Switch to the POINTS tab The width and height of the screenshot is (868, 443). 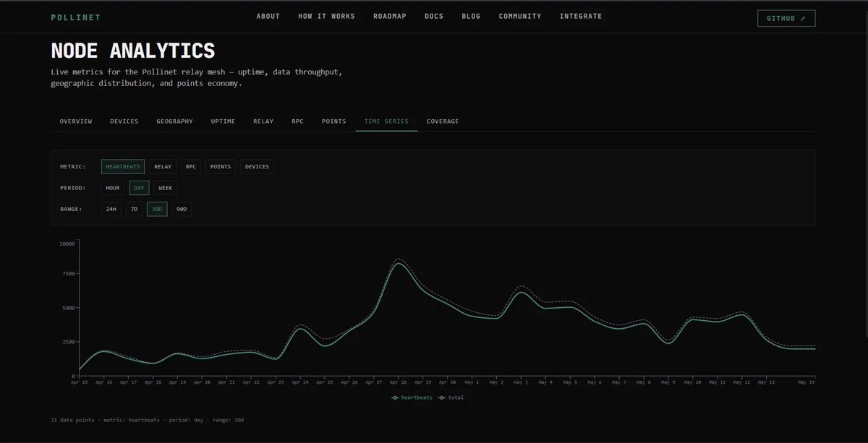[x=334, y=121]
